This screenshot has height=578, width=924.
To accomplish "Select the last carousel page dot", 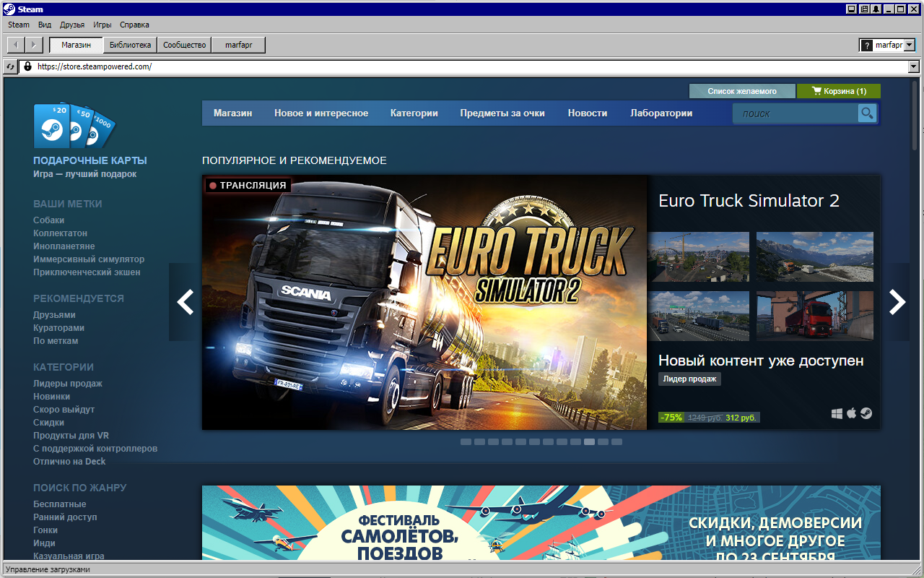I will [616, 441].
